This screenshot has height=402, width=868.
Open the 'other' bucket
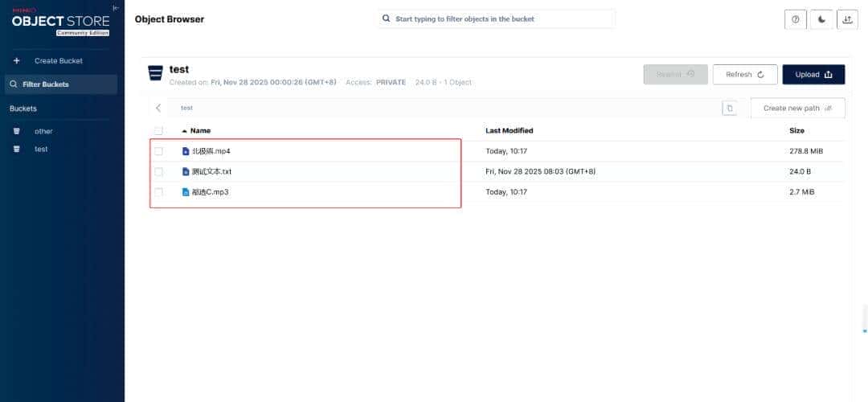point(43,131)
